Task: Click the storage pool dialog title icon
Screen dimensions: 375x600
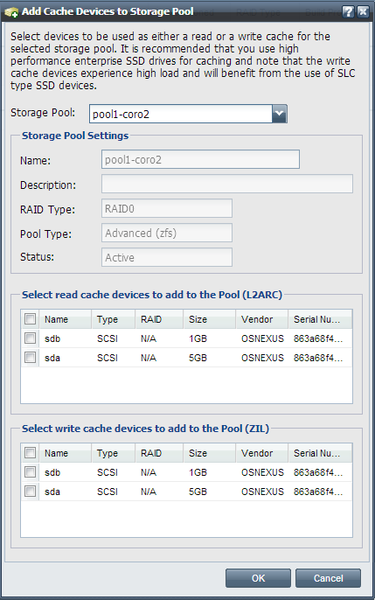Action: click(11, 12)
